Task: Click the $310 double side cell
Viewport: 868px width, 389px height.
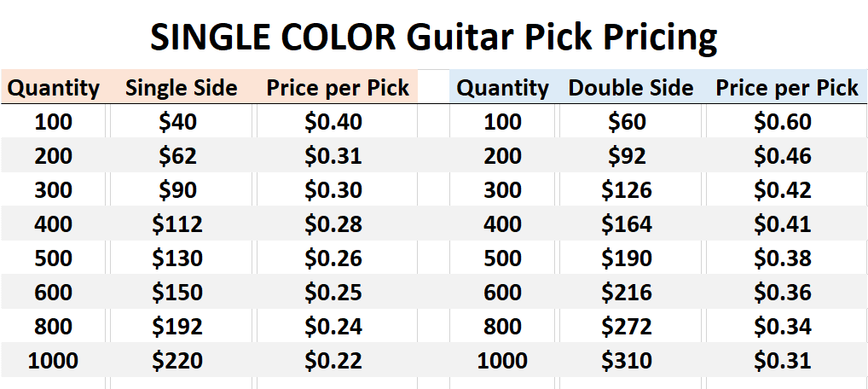Action: click(x=627, y=361)
